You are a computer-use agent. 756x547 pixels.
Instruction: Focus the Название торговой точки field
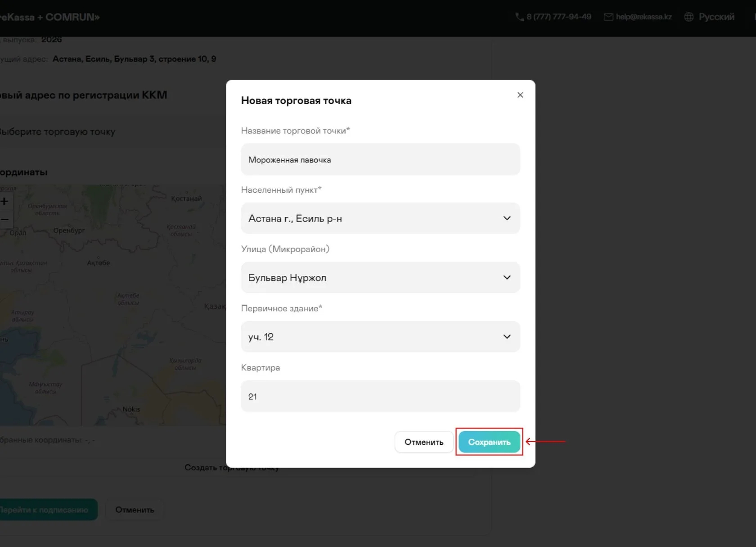pos(380,159)
